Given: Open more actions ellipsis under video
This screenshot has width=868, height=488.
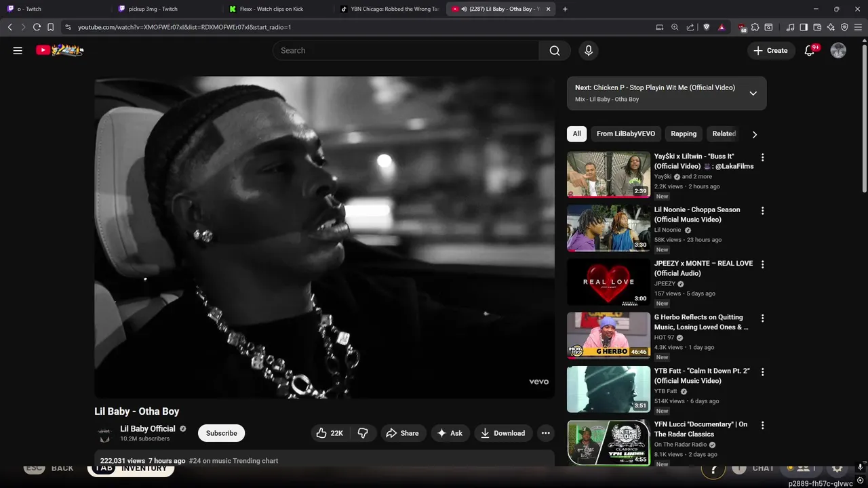Looking at the screenshot, I should (545, 433).
